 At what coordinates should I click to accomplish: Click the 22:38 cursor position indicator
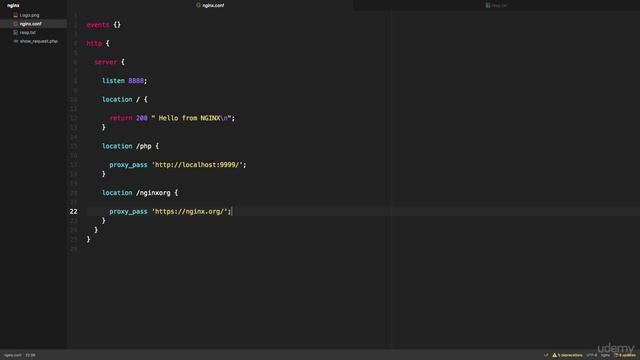tap(30, 355)
